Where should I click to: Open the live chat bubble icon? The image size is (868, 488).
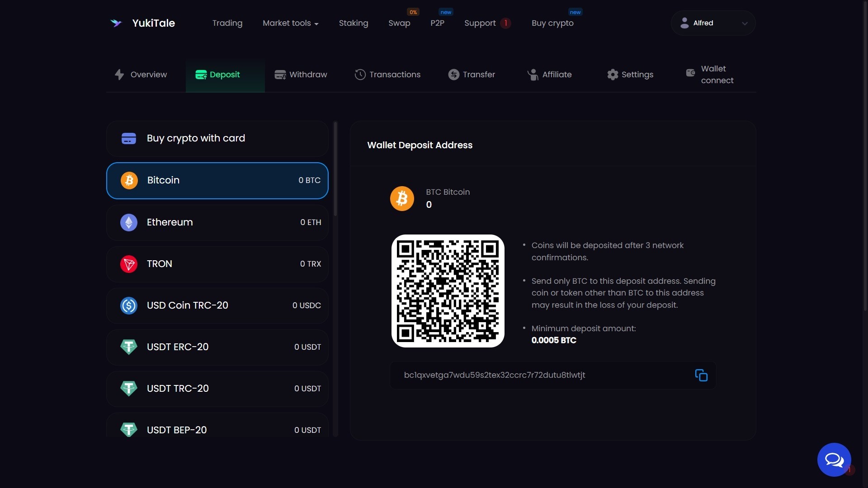[834, 460]
